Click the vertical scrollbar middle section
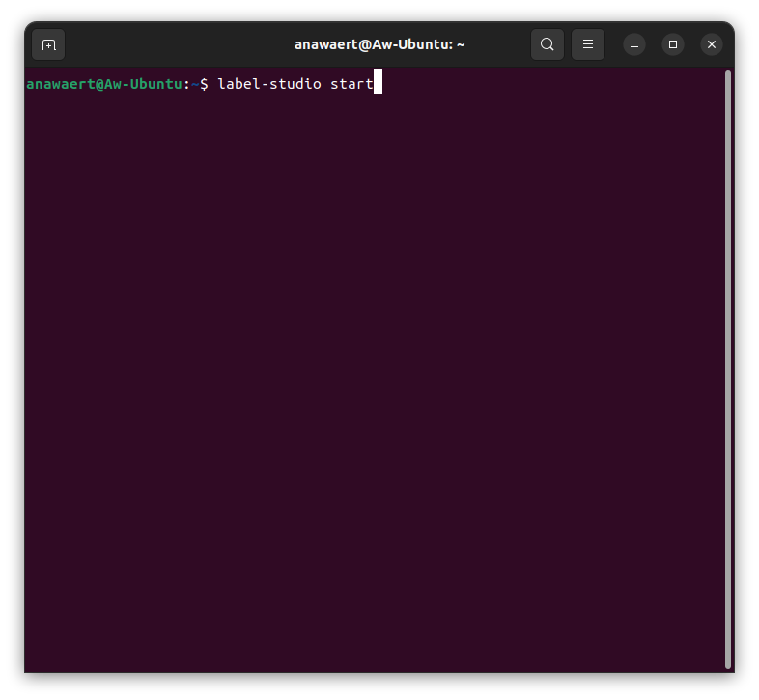The width and height of the screenshot is (759, 700). 728,367
